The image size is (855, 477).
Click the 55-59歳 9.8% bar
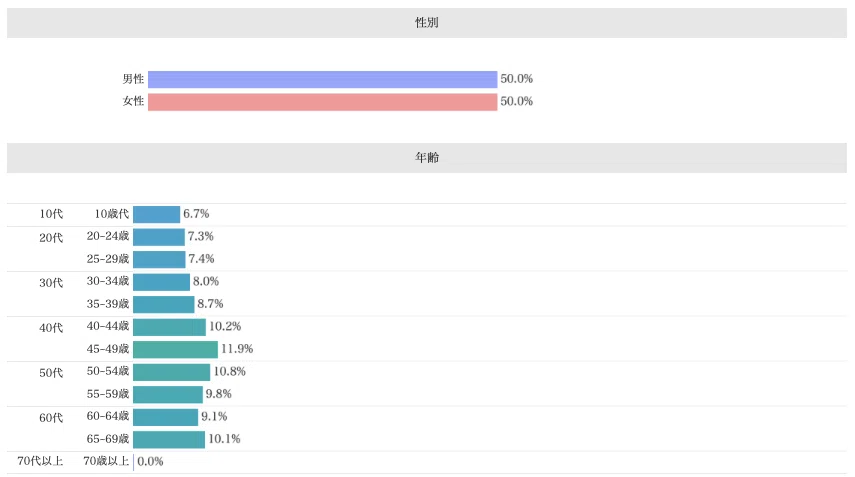pyautogui.click(x=168, y=395)
